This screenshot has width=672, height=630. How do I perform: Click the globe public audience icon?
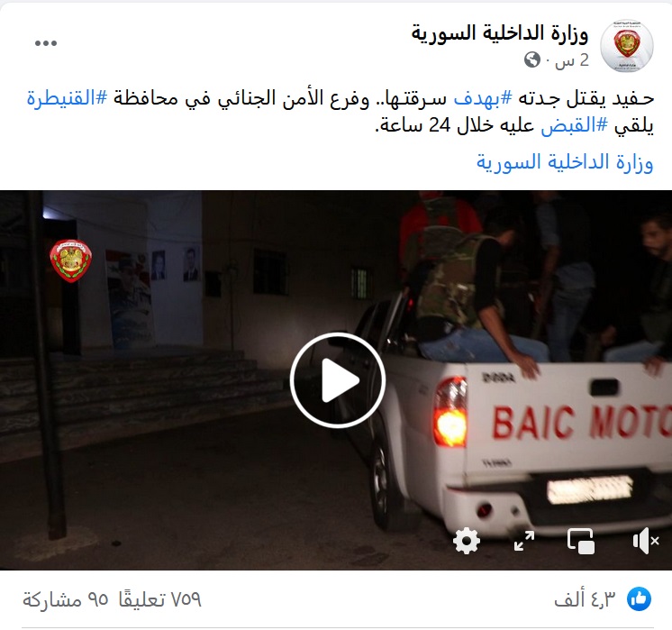531,60
